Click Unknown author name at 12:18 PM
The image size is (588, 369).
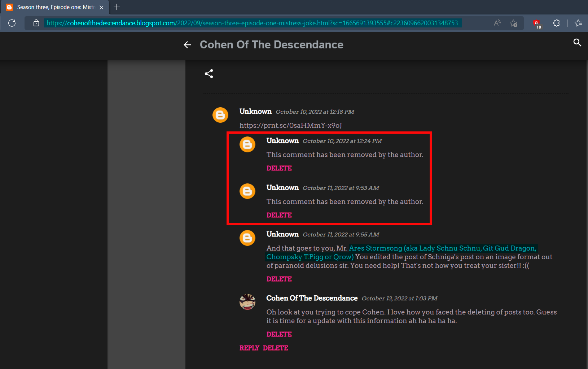point(255,112)
